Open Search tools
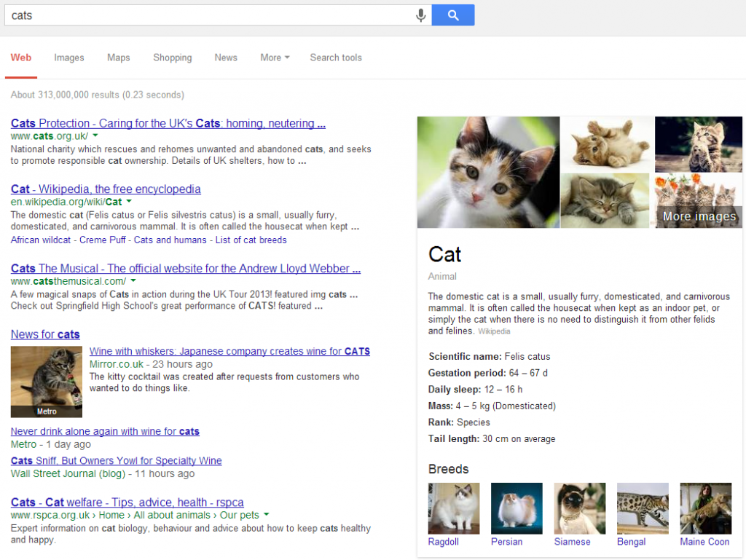This screenshot has height=560, width=746. pyautogui.click(x=336, y=58)
